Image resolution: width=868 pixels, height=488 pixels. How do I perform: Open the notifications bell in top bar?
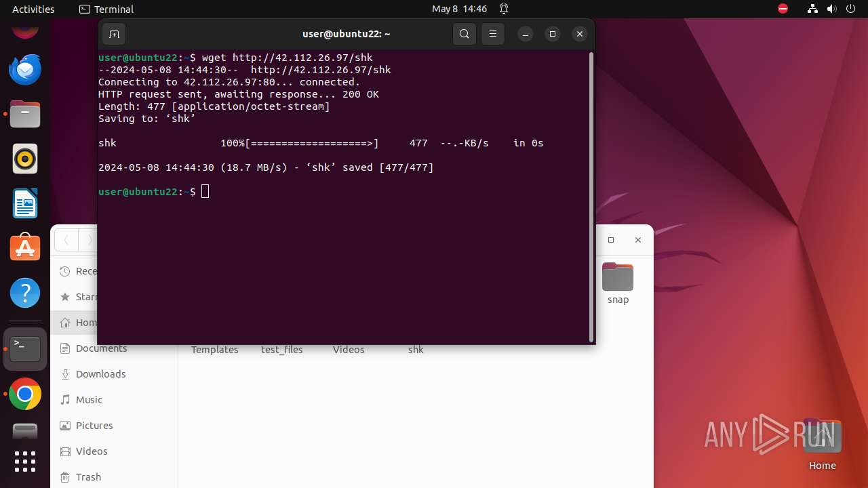pyautogui.click(x=504, y=9)
